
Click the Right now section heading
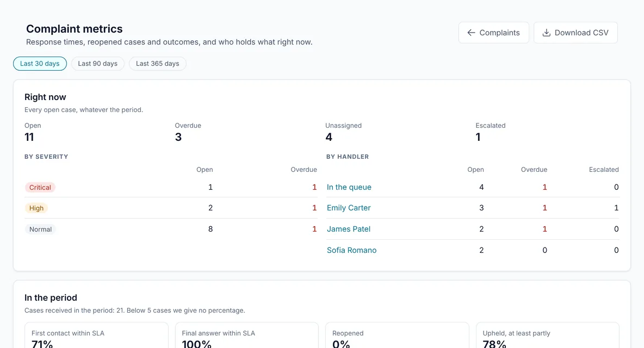pyautogui.click(x=45, y=97)
